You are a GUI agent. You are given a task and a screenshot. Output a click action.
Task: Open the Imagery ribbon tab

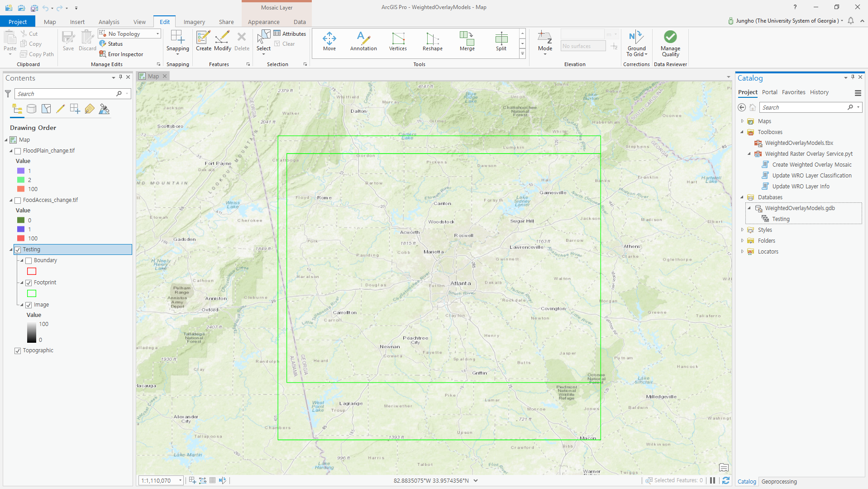[194, 22]
